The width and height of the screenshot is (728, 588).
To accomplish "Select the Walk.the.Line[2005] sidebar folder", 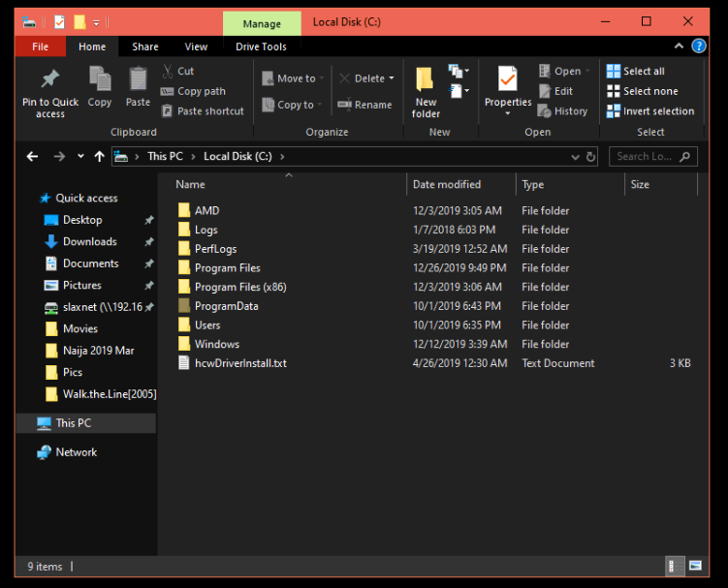I will click(101, 394).
